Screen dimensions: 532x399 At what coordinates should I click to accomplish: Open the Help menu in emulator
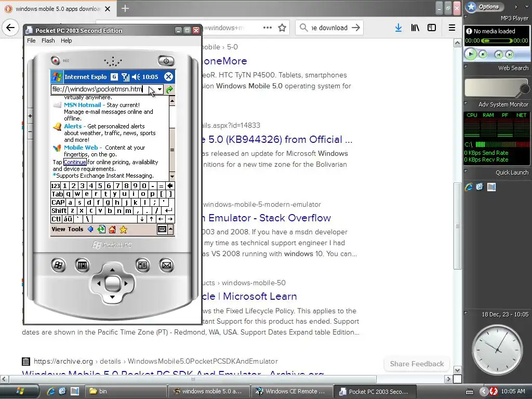66,41
